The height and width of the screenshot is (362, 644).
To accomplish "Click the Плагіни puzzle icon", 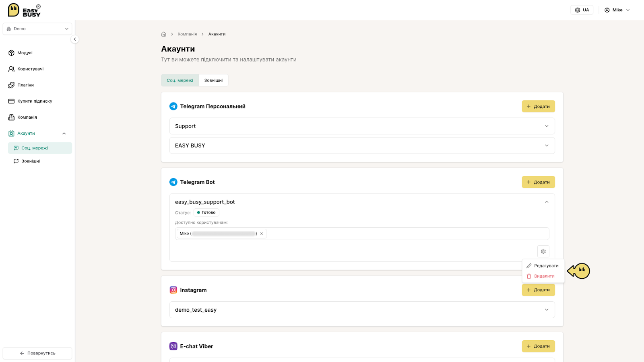I will [11, 85].
